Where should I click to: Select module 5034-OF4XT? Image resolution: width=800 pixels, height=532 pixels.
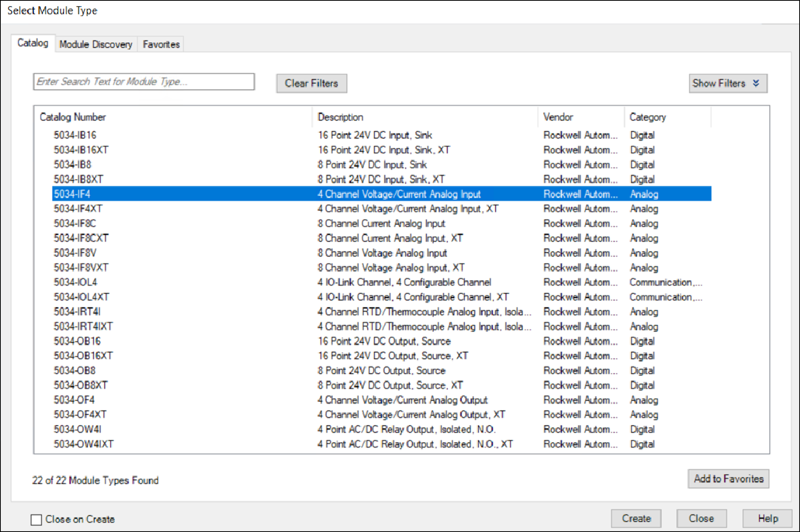(382, 415)
